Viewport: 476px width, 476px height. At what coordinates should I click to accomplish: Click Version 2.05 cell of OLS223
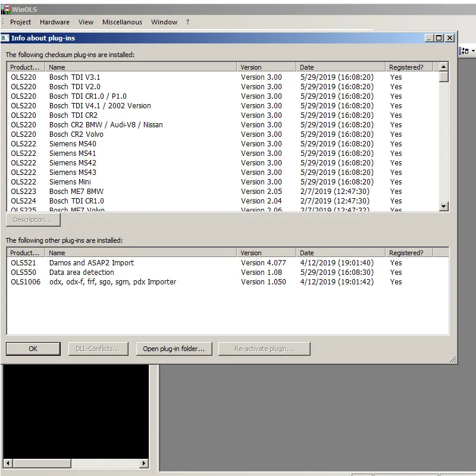[261, 192]
